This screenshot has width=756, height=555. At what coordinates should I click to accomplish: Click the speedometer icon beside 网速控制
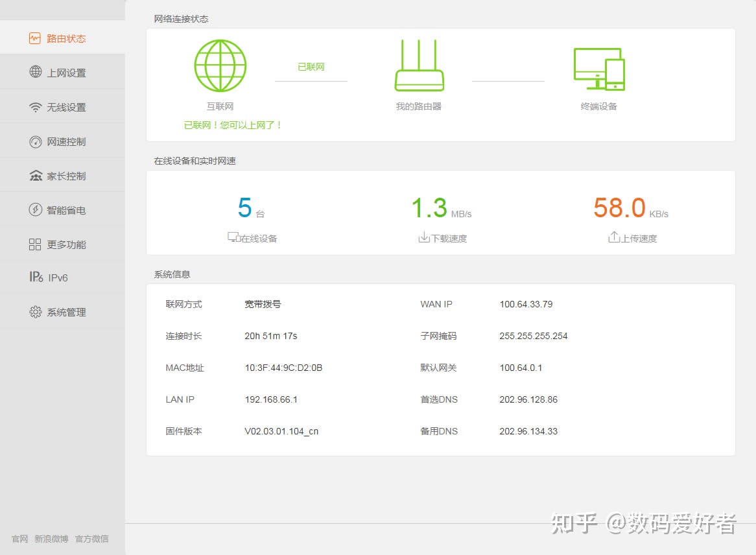coord(36,141)
